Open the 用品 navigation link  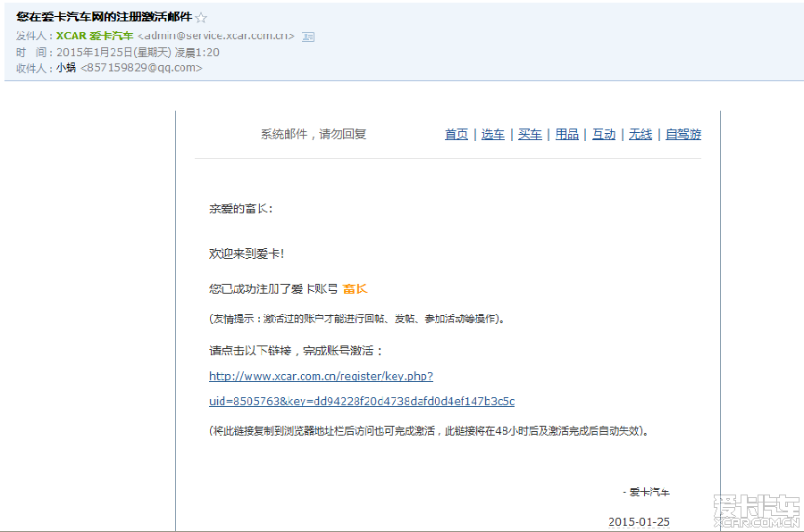566,134
